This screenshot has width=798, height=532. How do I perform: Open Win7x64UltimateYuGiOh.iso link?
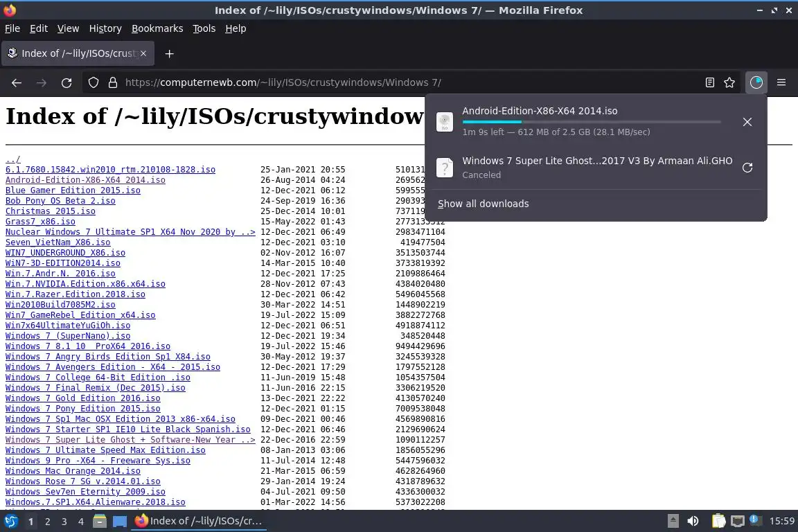(x=68, y=326)
